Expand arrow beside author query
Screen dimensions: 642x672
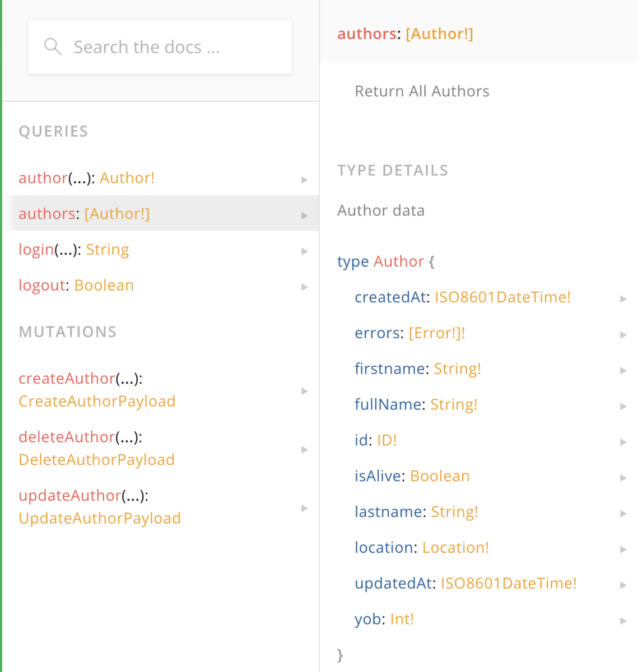(x=304, y=180)
